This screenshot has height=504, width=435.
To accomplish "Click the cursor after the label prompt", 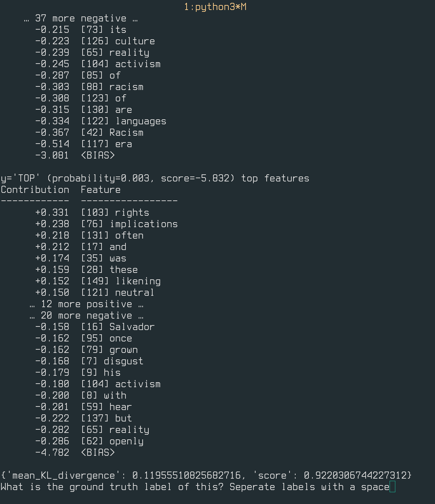I will coord(392,487).
